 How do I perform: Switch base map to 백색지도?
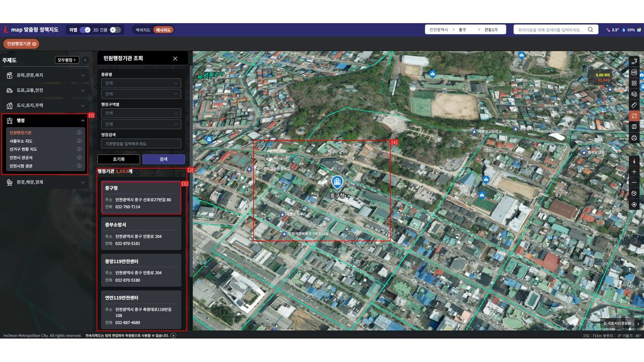pos(143,30)
